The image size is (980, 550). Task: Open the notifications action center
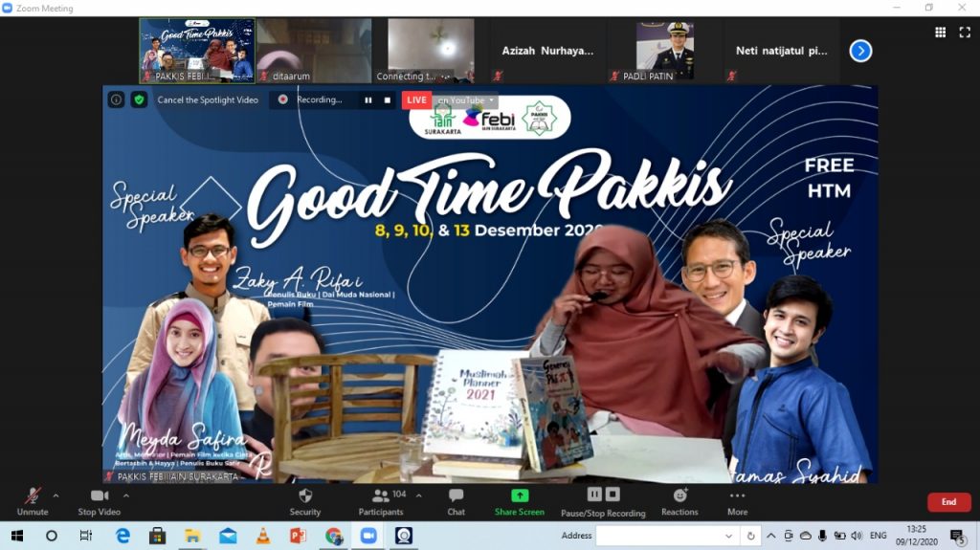tap(957, 536)
